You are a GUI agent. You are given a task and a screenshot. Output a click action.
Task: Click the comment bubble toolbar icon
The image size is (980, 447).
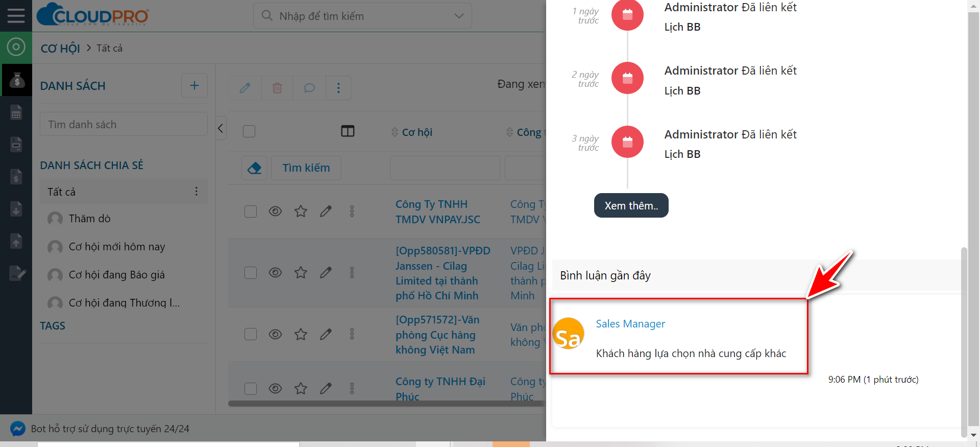309,88
